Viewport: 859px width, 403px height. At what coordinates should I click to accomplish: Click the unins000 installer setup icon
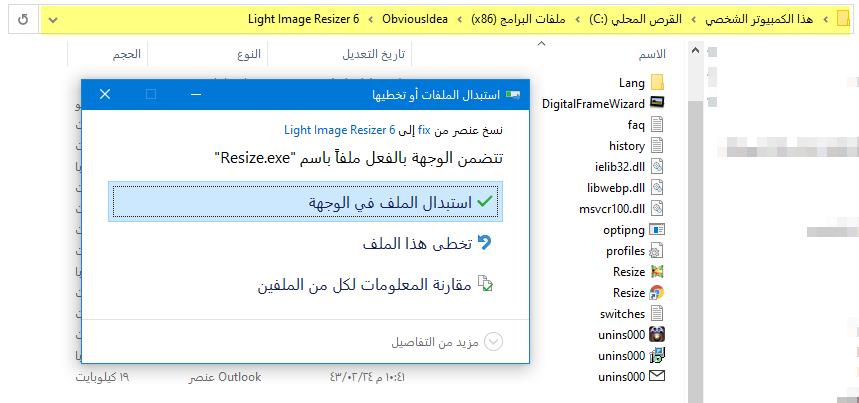[x=657, y=355]
